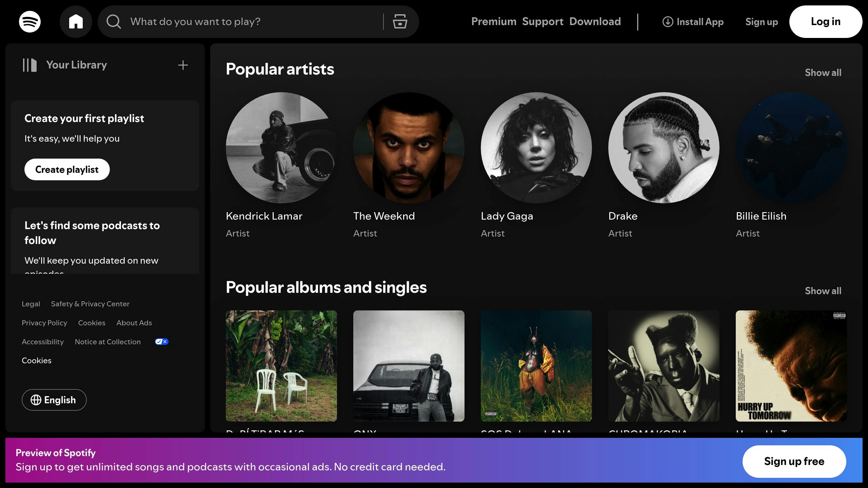
Task: Open Billie Eilish artist photo
Action: 791,148
